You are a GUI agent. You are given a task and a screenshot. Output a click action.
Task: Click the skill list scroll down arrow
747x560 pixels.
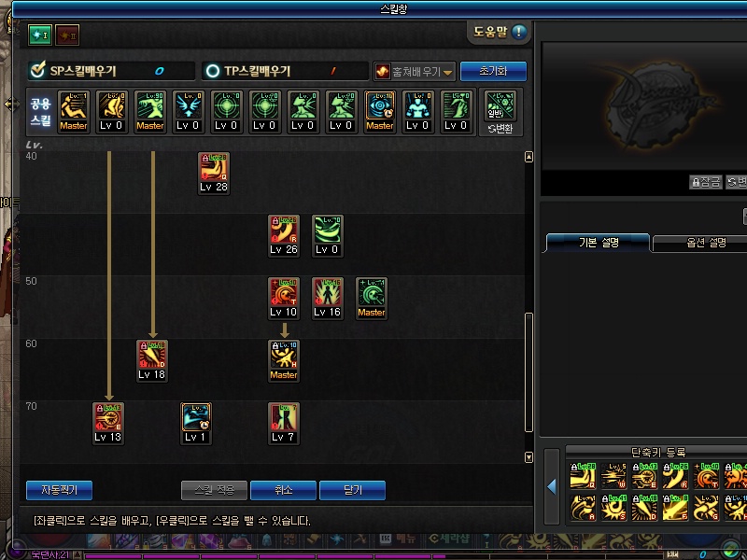coord(529,457)
